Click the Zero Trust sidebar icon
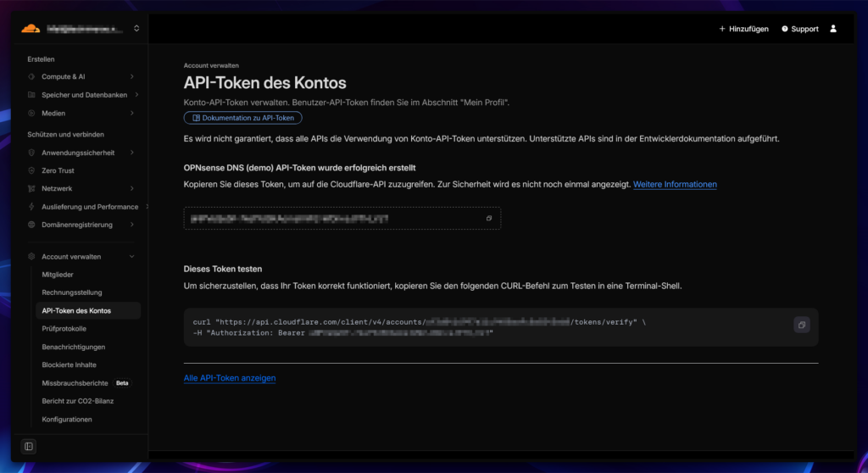868x473 pixels. click(x=31, y=170)
